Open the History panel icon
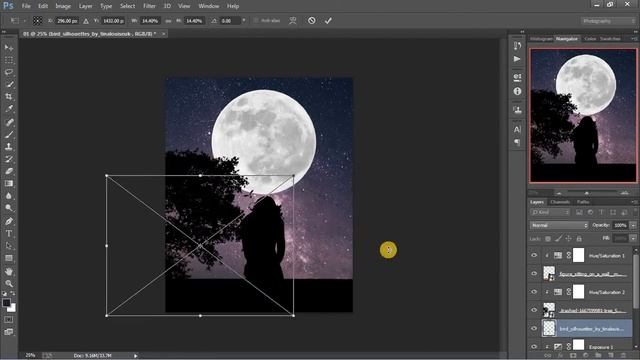 tap(517, 46)
